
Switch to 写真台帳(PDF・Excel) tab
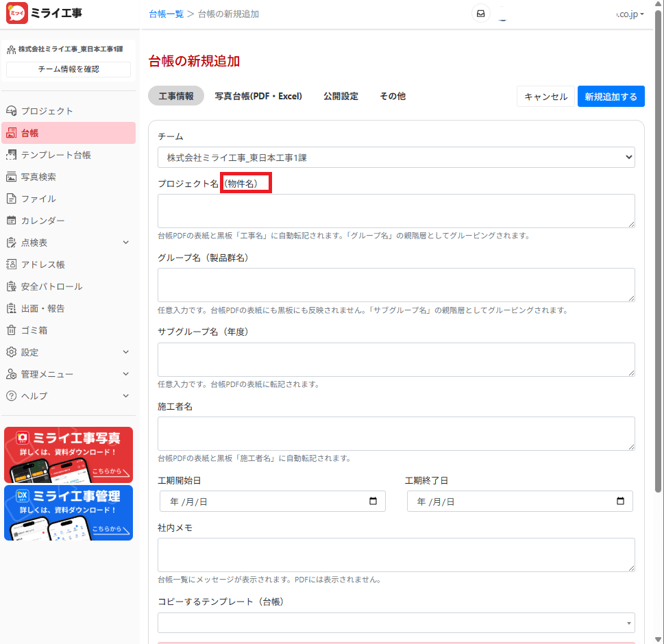pos(258,97)
